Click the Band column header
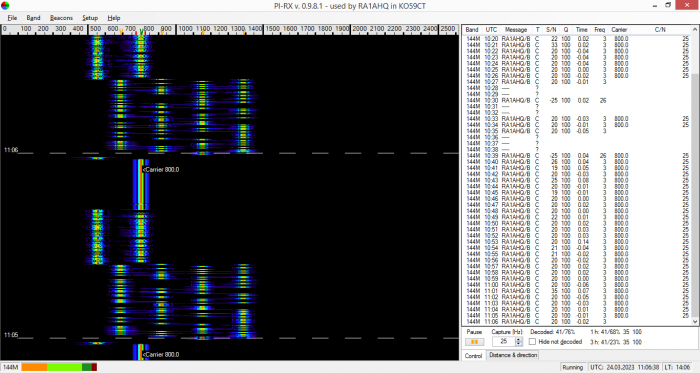The image size is (700, 373). pyautogui.click(x=471, y=29)
